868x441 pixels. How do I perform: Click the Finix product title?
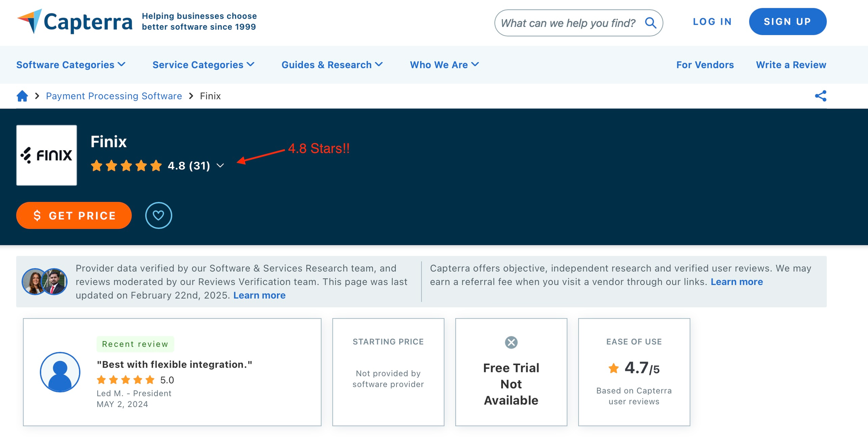pyautogui.click(x=109, y=142)
